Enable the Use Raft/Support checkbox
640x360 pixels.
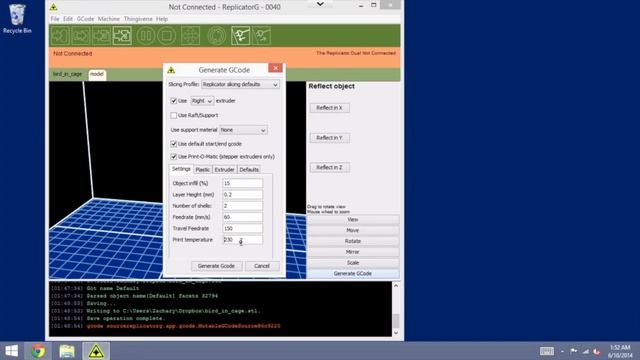coord(173,116)
